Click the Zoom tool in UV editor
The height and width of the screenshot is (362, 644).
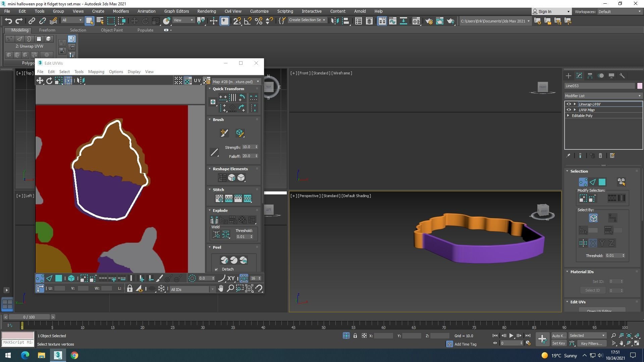coord(230,289)
